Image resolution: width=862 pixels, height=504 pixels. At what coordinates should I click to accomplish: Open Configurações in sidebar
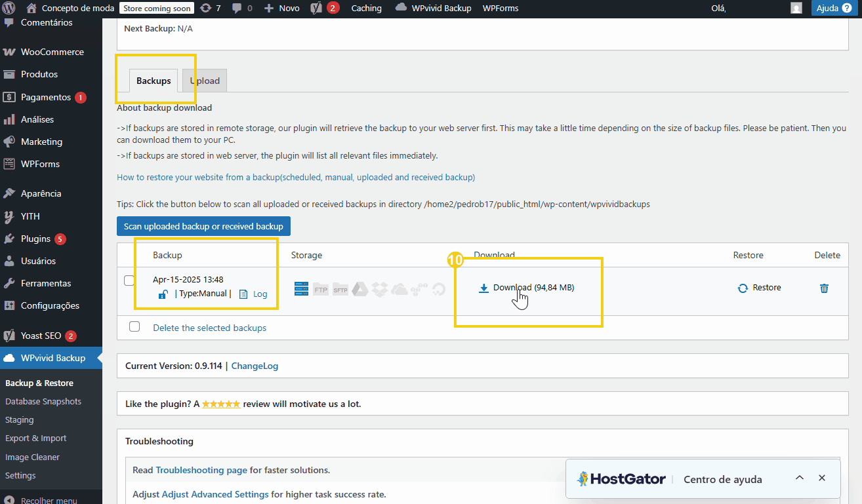[x=51, y=305]
